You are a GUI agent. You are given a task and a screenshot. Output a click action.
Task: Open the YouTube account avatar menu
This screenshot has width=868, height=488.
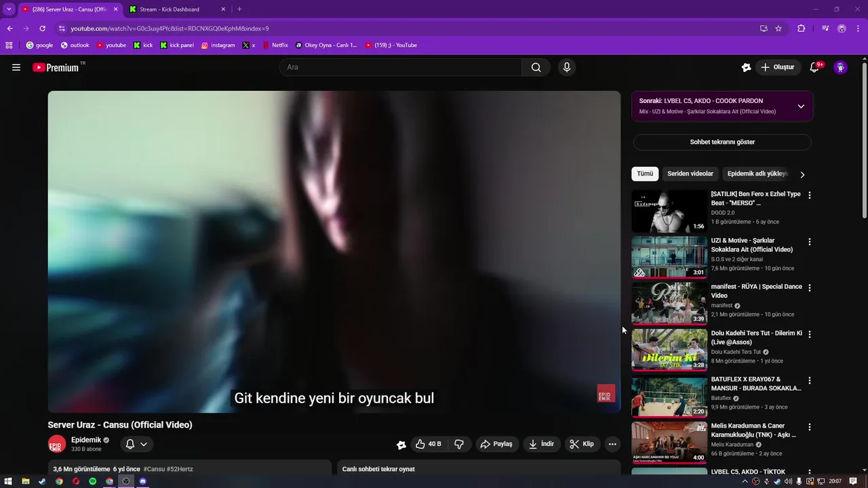click(840, 67)
